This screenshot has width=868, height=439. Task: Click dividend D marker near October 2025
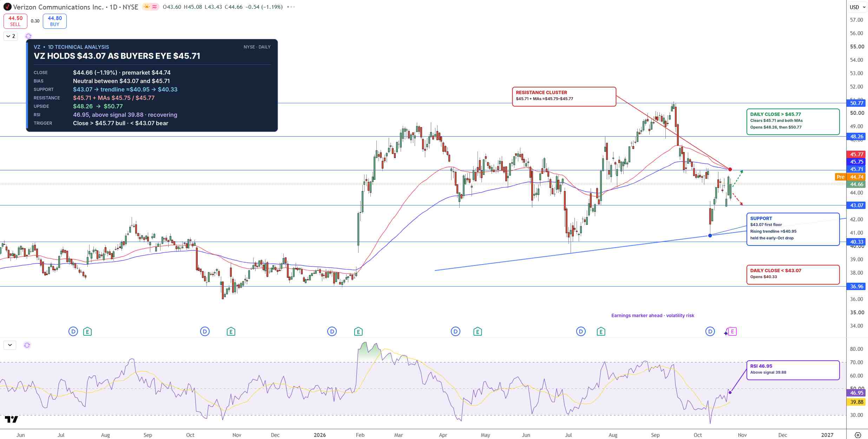point(205,331)
